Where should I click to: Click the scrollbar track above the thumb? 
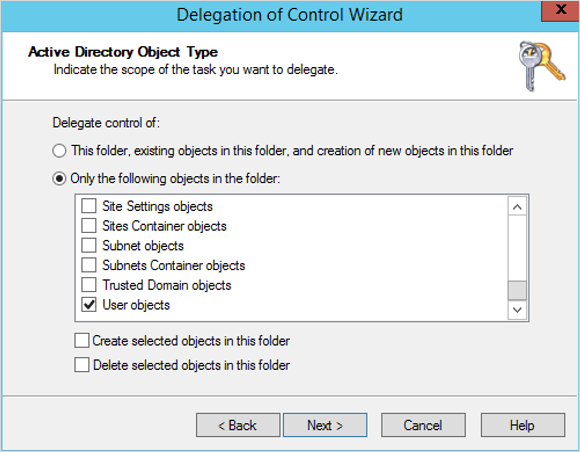(517, 249)
